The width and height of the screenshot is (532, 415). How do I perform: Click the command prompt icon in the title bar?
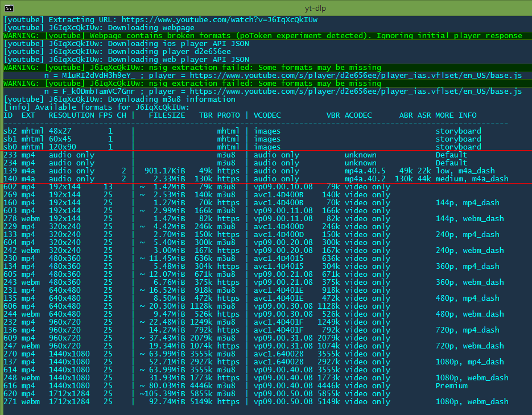click(x=9, y=9)
